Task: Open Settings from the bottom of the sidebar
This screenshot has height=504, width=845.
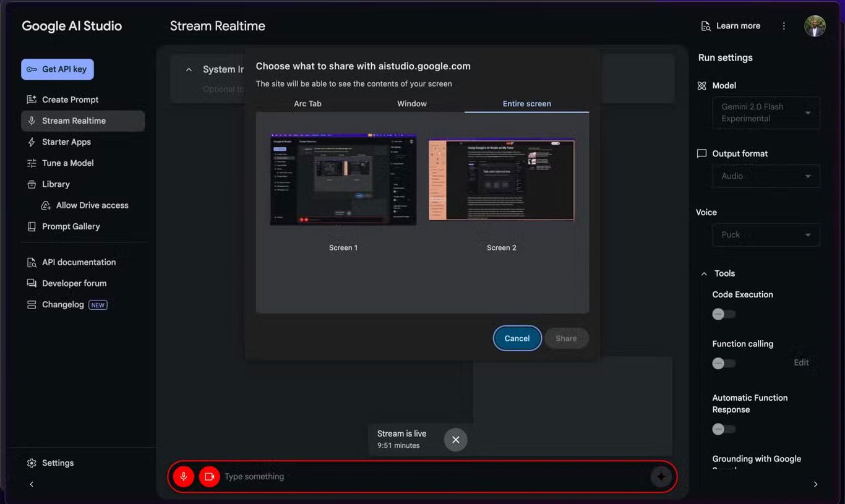Action: point(58,463)
